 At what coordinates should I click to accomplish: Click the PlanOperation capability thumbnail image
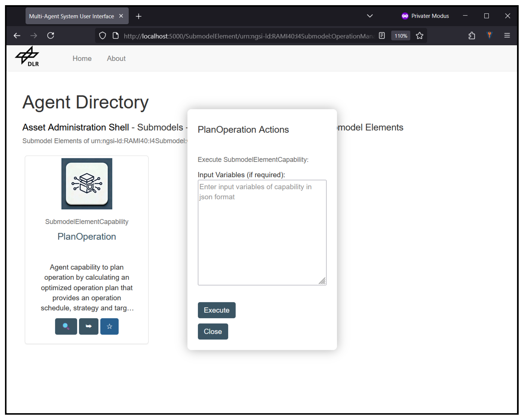87,184
